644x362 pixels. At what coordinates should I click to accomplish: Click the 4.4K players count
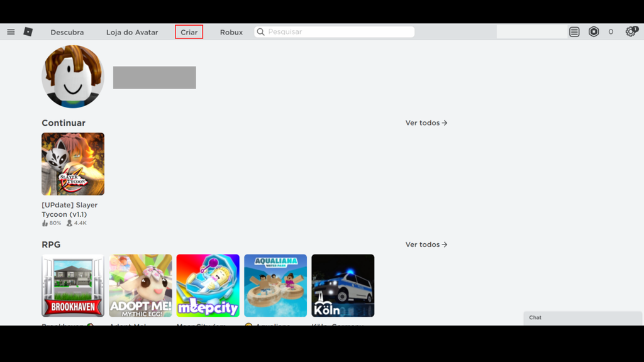tap(76, 223)
